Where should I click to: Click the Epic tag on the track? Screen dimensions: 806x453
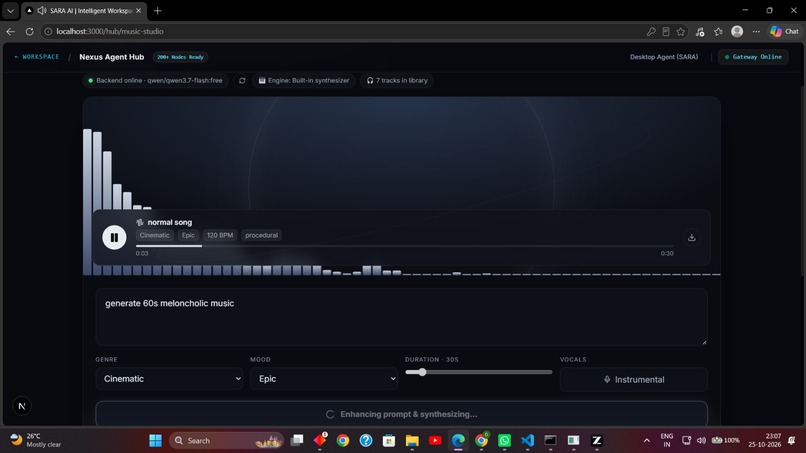(x=188, y=235)
